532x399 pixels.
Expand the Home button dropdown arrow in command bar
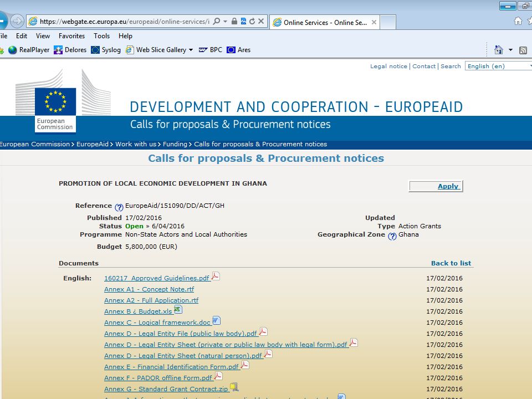(x=510, y=50)
